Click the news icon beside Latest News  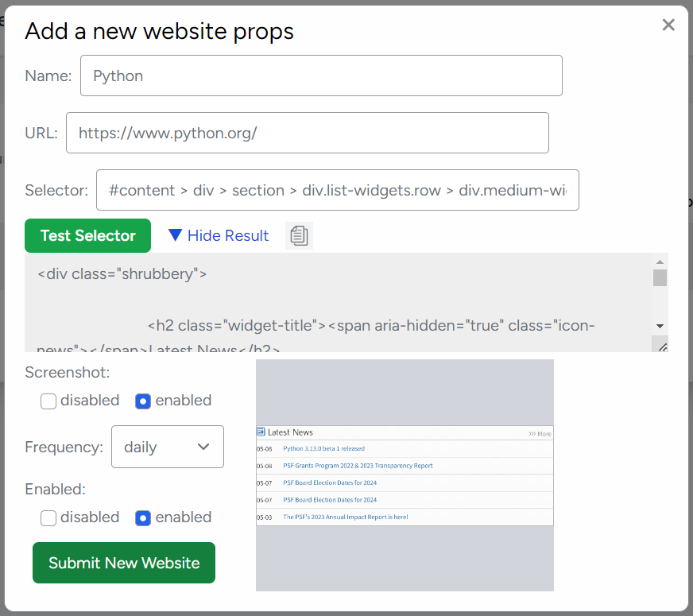[261, 432]
